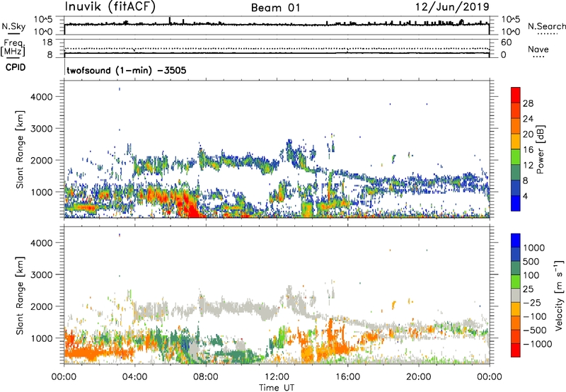Click the power panel 'Slant Range [km]' label
Screen dimensions: 566x392
[x=20, y=150]
